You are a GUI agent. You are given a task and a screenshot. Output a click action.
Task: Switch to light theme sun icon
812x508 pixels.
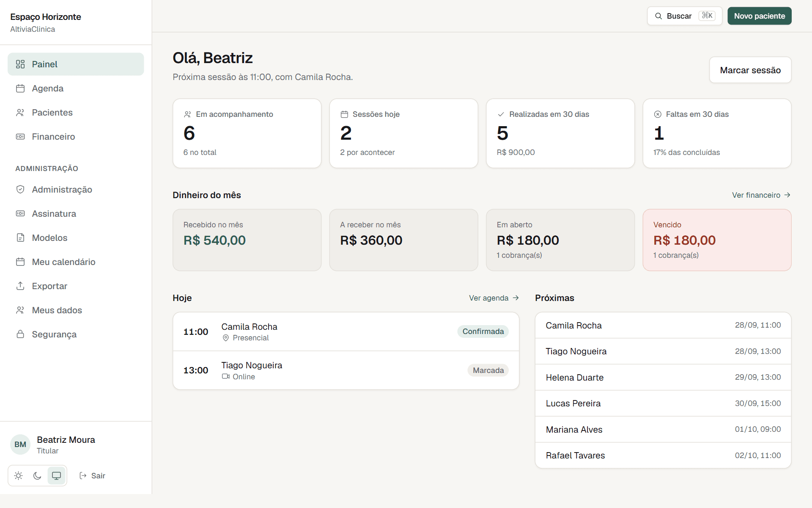[x=19, y=476]
